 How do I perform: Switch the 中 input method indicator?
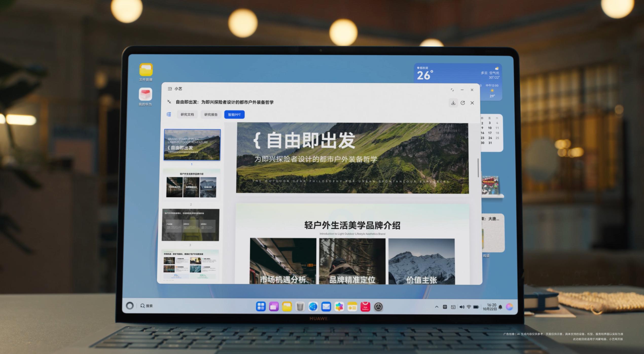click(445, 307)
